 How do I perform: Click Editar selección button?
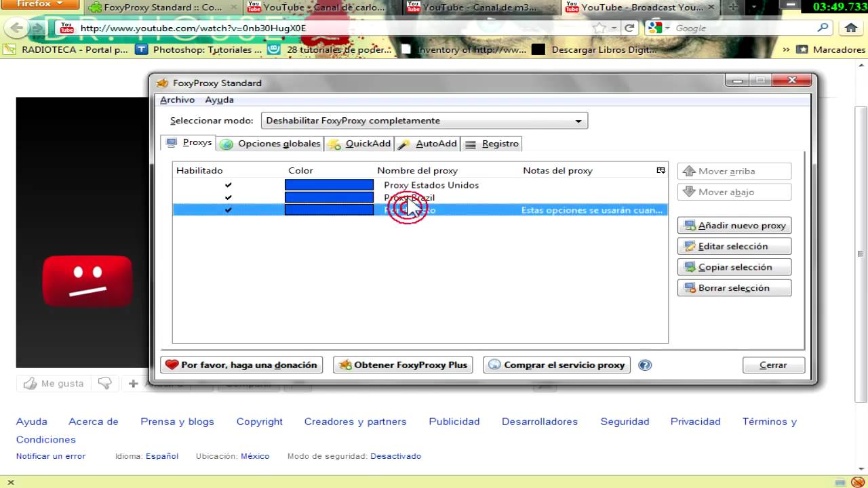click(x=734, y=246)
